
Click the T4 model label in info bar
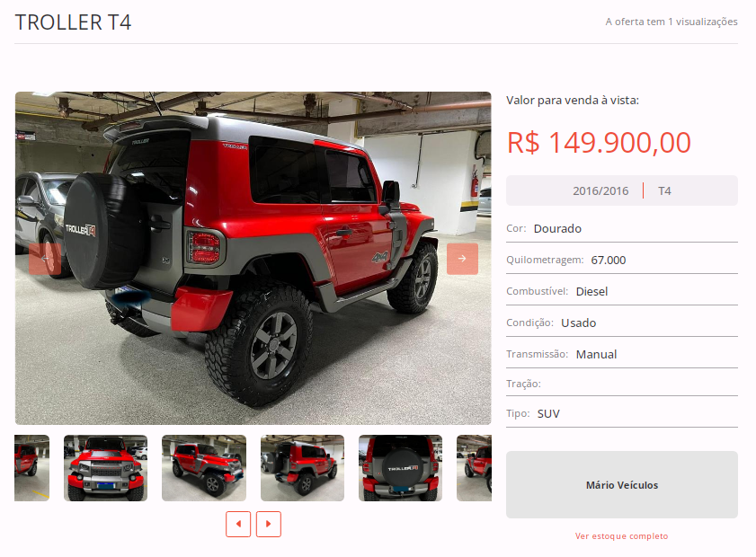[x=664, y=190]
